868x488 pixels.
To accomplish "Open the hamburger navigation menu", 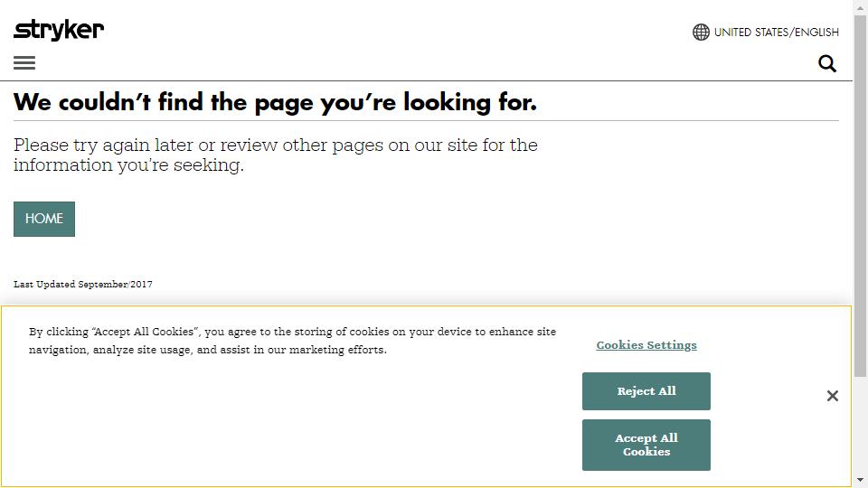I will (x=24, y=62).
